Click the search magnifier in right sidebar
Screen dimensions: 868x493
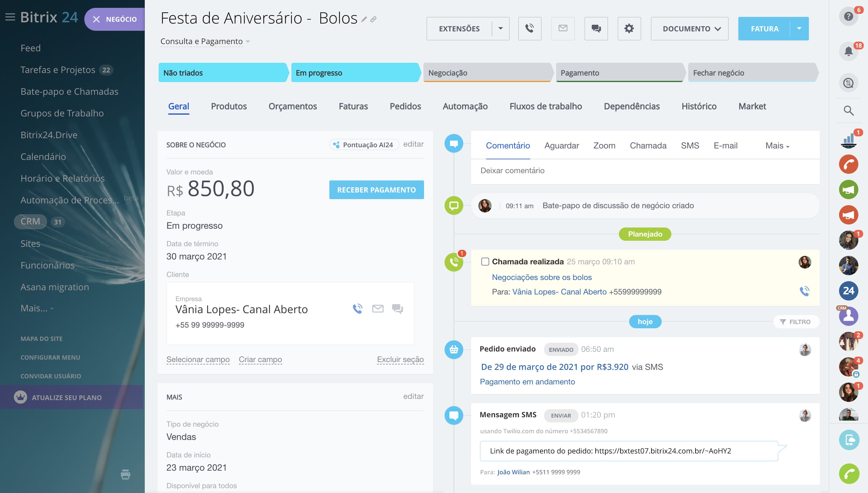[848, 110]
